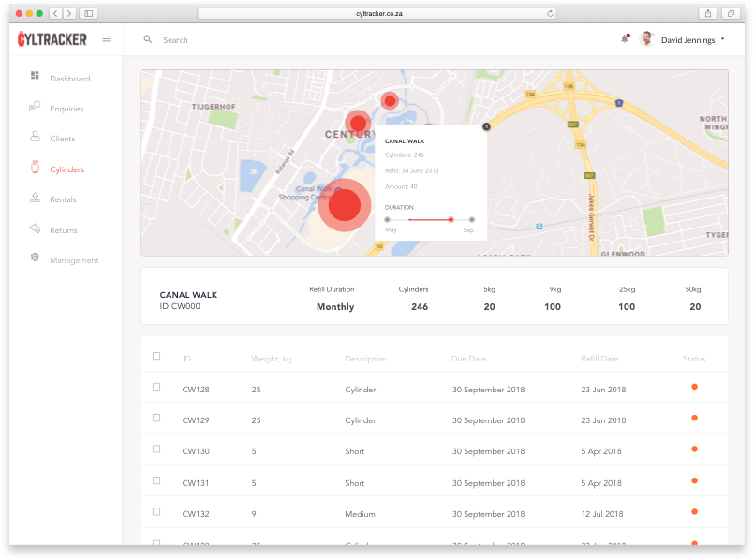Click the large red Canal Walk map marker
This screenshot has width=754, height=560.
pos(345,204)
